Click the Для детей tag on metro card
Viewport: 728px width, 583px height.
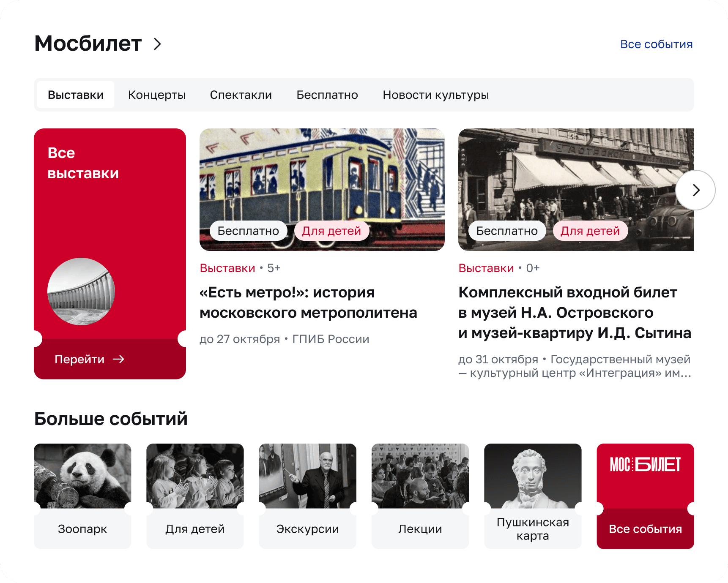(x=331, y=231)
